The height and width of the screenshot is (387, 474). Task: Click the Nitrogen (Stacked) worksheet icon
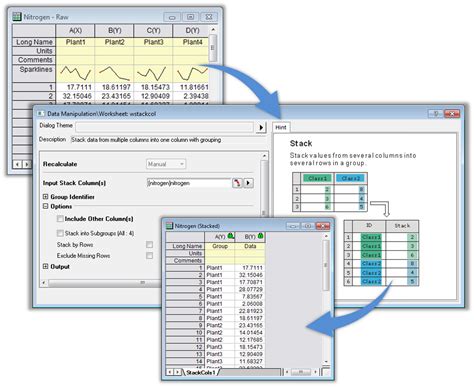click(170, 226)
